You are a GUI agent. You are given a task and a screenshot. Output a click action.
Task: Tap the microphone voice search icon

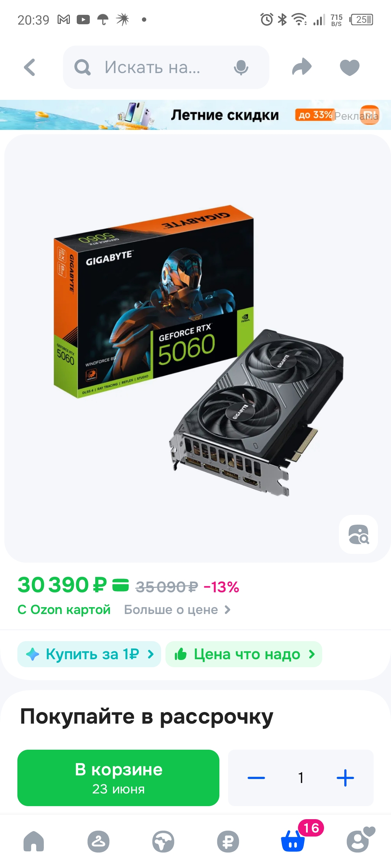click(x=241, y=67)
